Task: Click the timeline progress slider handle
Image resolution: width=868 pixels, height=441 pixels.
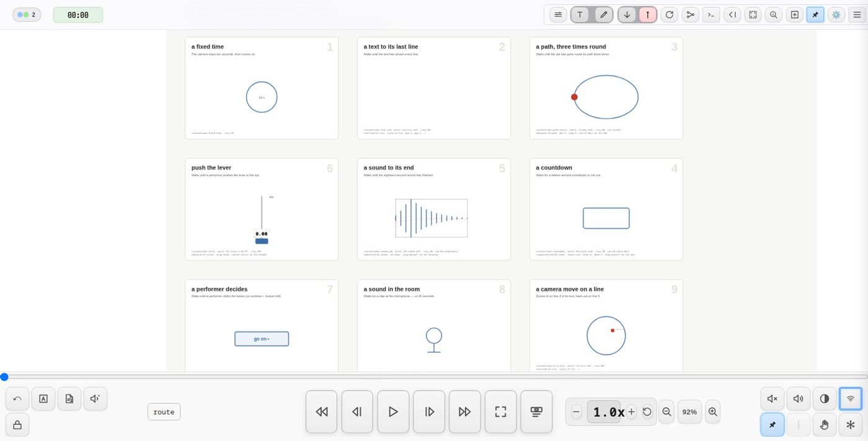Action: (x=4, y=376)
